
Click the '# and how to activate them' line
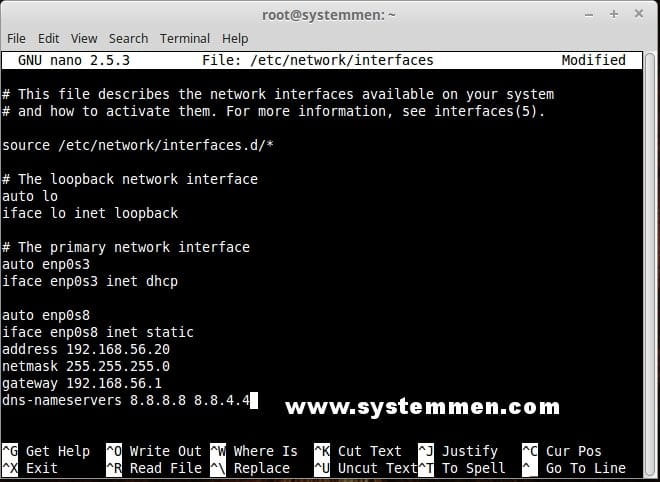274,111
